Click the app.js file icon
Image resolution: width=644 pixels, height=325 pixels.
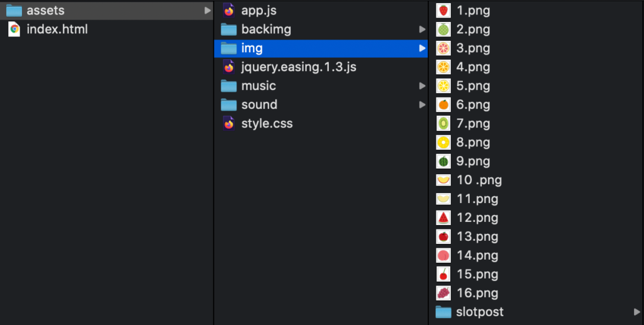(x=229, y=10)
